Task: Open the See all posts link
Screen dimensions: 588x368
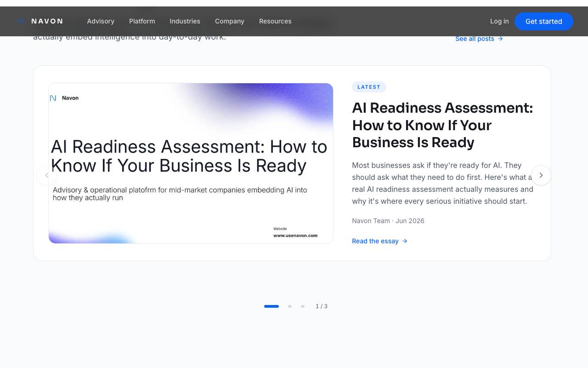Action: coord(479,39)
